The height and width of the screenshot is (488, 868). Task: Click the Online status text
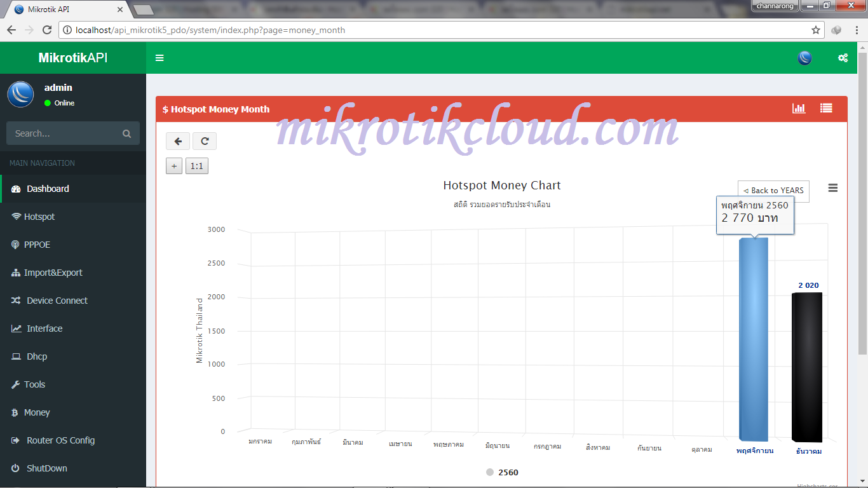click(x=64, y=103)
